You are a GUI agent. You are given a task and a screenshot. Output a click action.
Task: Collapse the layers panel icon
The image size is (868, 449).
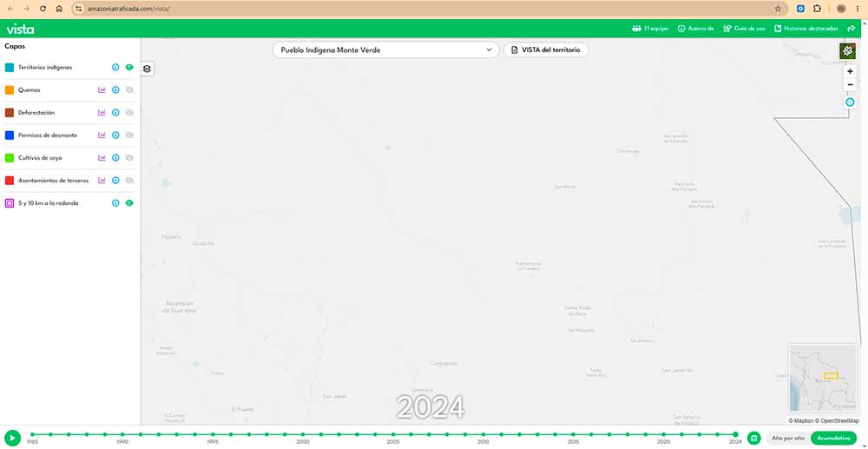[x=147, y=69]
